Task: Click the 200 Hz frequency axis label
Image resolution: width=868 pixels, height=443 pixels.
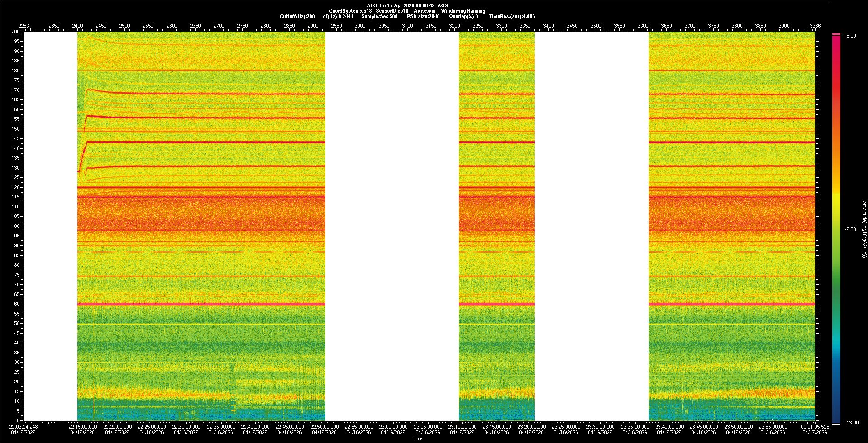Action: (x=15, y=32)
